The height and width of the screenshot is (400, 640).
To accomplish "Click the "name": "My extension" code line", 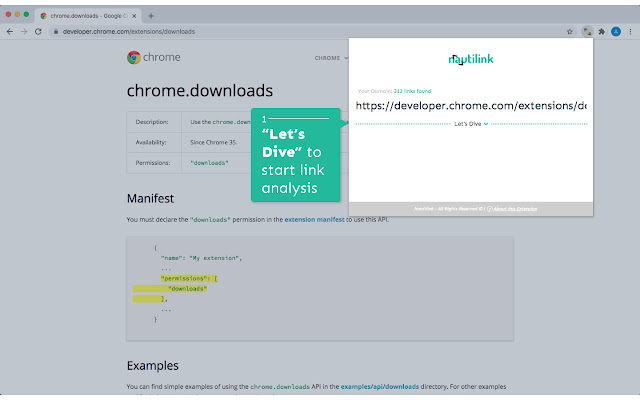I will pyautogui.click(x=201, y=258).
